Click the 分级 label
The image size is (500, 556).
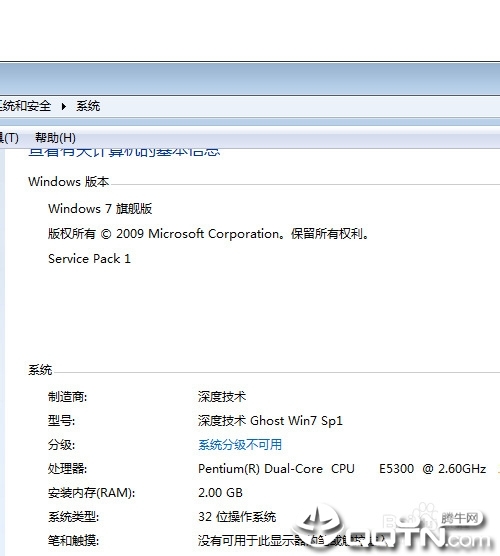coord(61,445)
